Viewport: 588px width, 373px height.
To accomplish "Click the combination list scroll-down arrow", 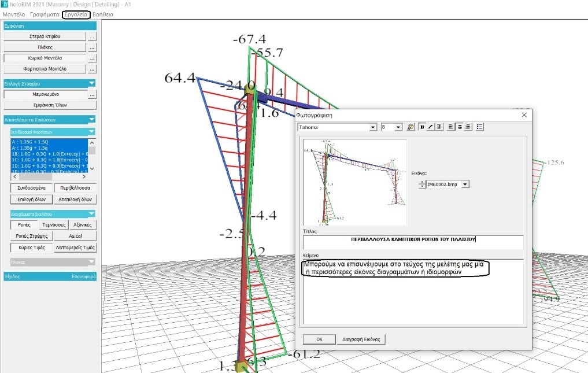I will pyautogui.click(x=92, y=169).
